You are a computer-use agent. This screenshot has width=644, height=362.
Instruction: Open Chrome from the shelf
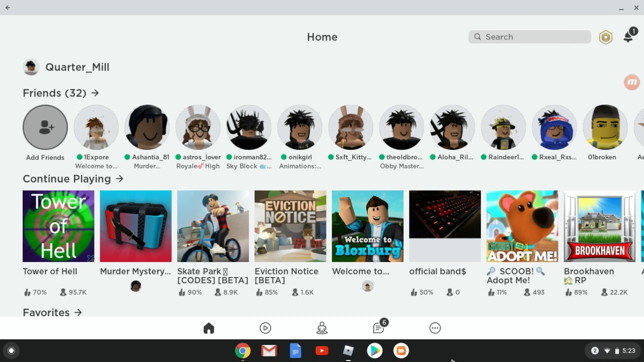point(243,351)
